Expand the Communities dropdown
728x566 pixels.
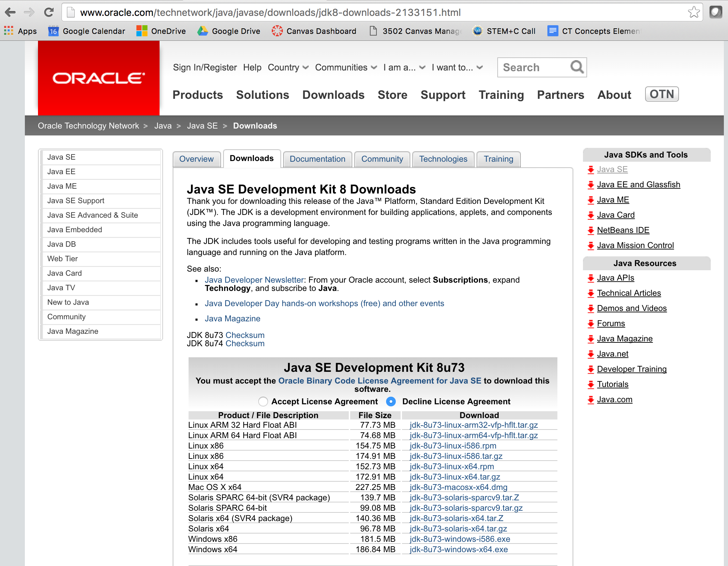click(x=346, y=67)
